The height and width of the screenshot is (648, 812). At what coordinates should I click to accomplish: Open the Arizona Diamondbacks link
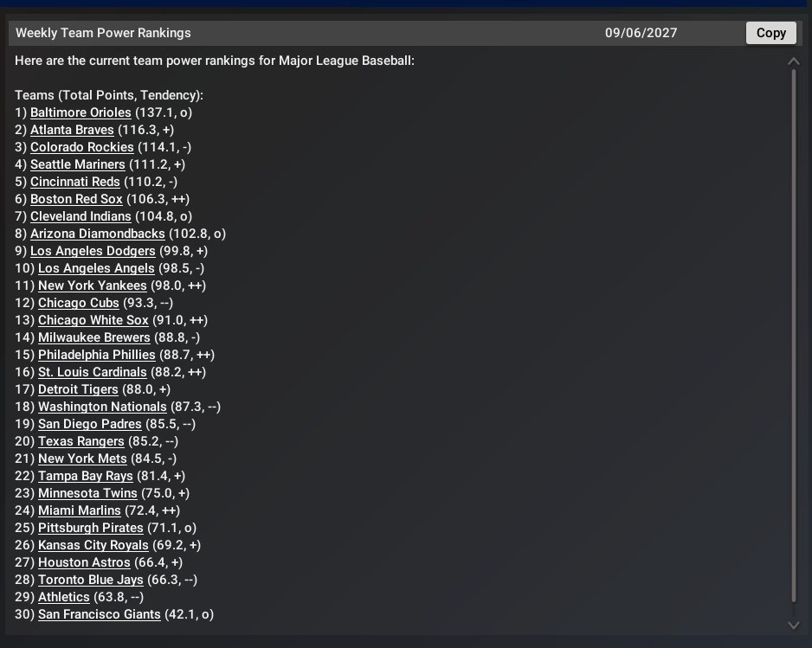tap(97, 234)
